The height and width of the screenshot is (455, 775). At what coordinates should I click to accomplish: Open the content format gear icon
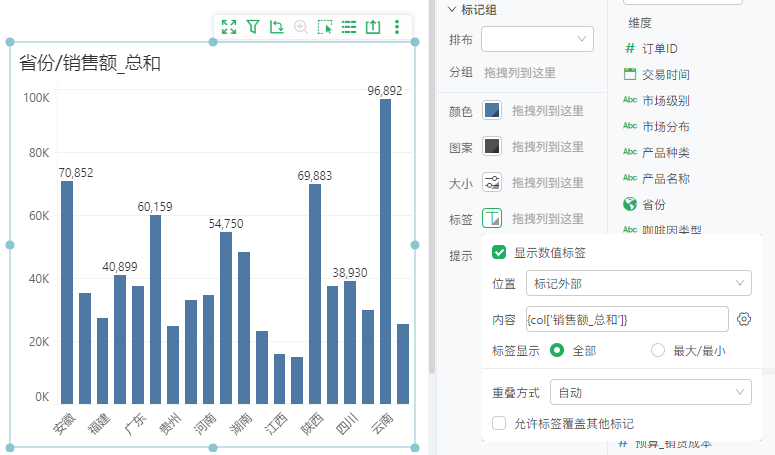tap(744, 319)
